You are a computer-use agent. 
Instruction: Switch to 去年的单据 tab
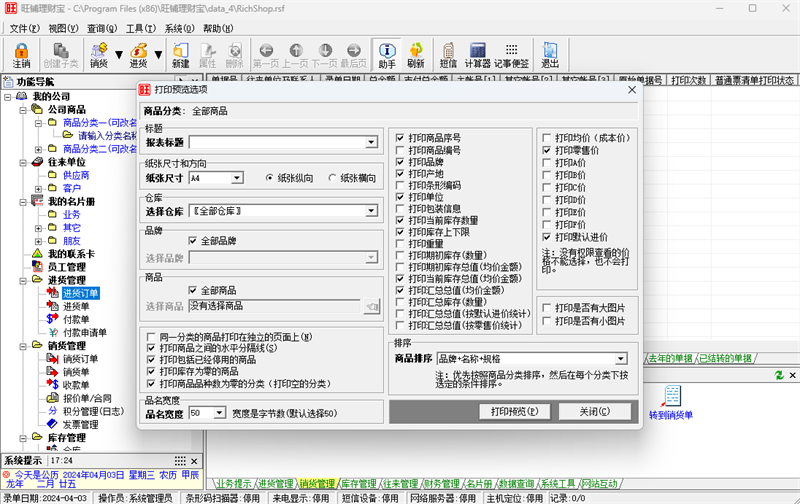[x=670, y=358]
